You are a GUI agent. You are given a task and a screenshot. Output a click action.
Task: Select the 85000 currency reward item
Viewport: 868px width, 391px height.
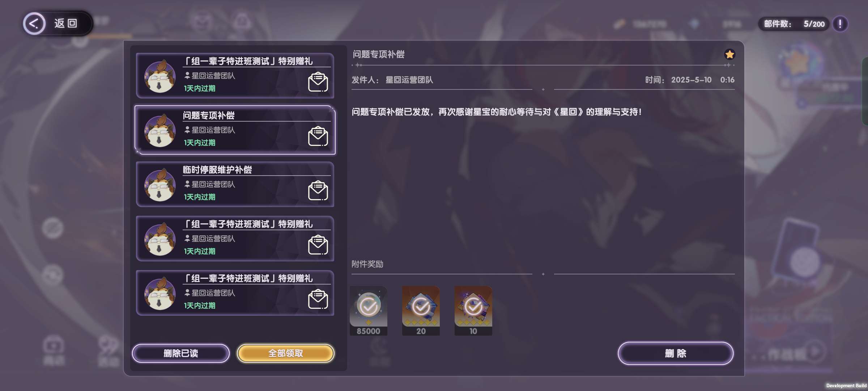pos(369,311)
